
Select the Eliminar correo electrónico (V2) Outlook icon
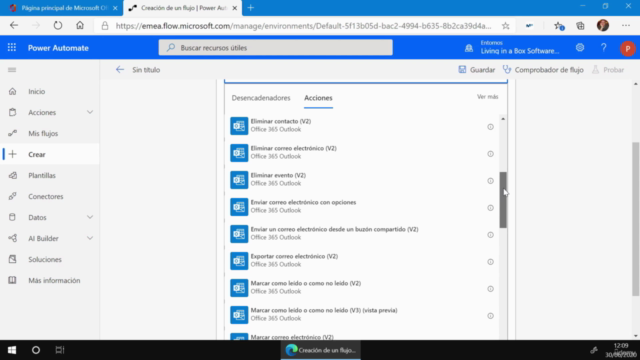239,153
